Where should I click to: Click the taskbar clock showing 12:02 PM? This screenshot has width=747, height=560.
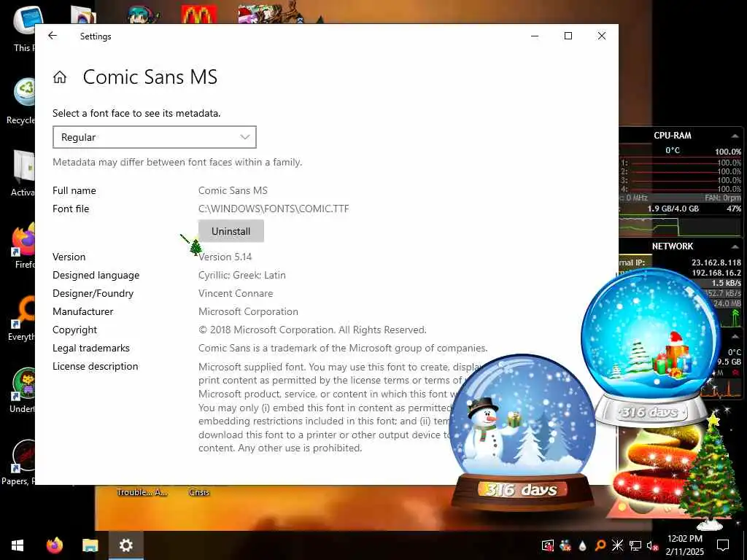[x=685, y=545]
